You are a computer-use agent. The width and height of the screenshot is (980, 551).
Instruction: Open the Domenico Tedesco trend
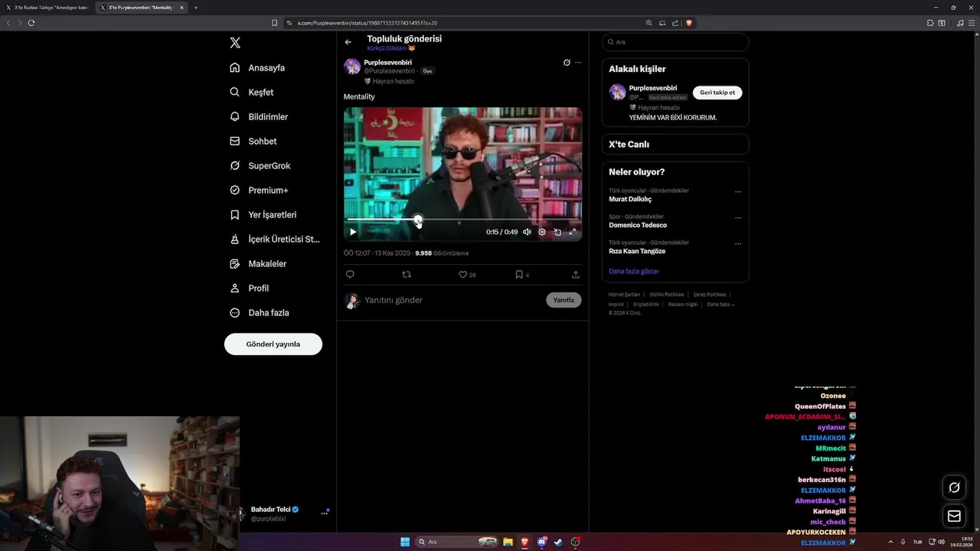[x=638, y=225]
